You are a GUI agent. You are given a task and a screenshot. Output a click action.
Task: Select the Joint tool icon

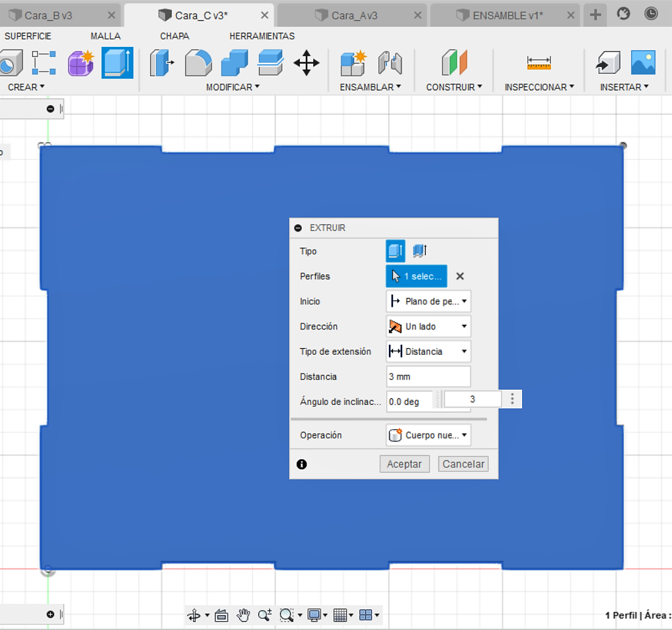(x=390, y=63)
